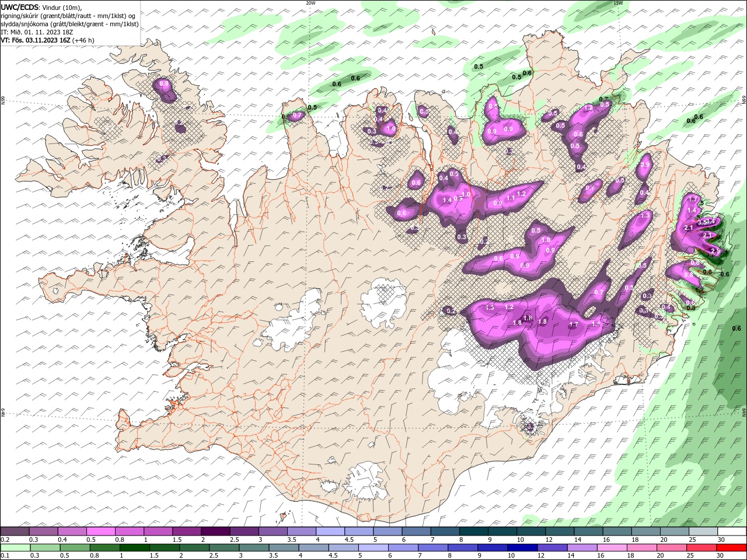Select the 0.3 light green swatch in lower legend
Viewport: 747px width, 560px height.
(x=45, y=548)
